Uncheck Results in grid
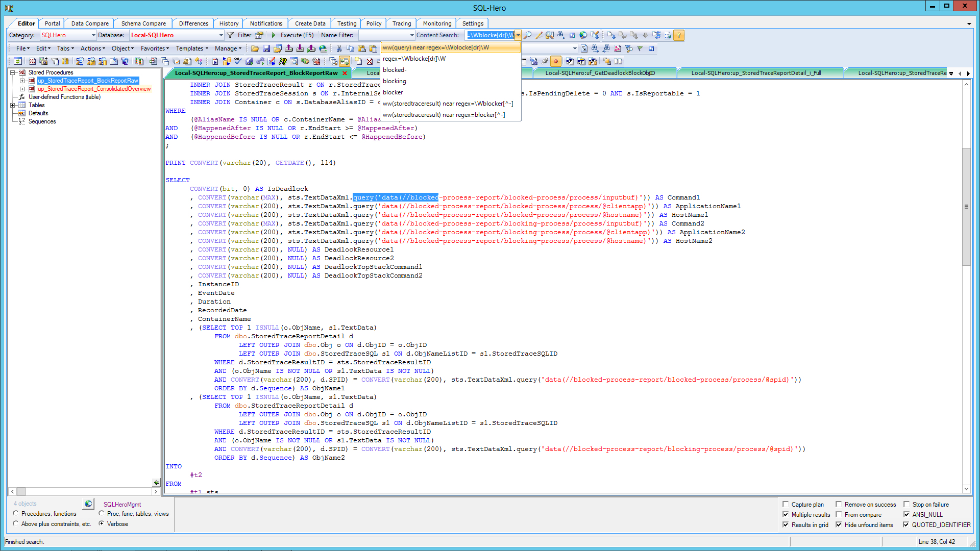This screenshot has height=551, width=980. click(x=786, y=524)
